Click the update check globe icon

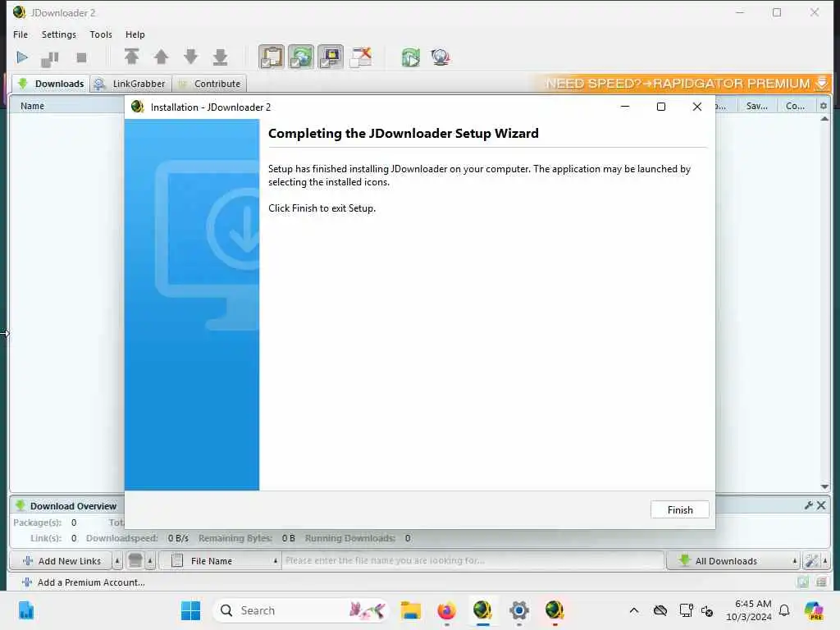pyautogui.click(x=441, y=57)
